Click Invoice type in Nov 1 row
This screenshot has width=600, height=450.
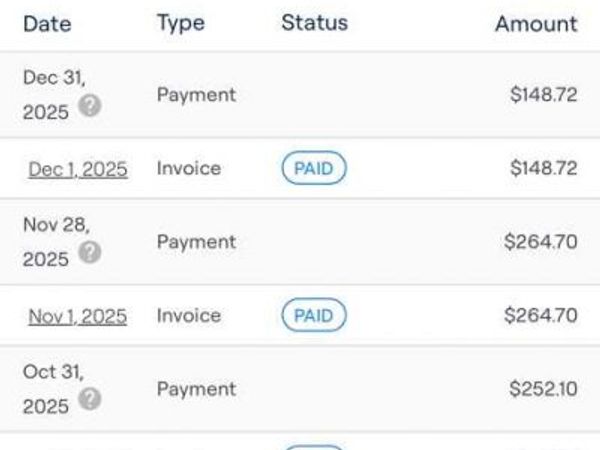188,316
